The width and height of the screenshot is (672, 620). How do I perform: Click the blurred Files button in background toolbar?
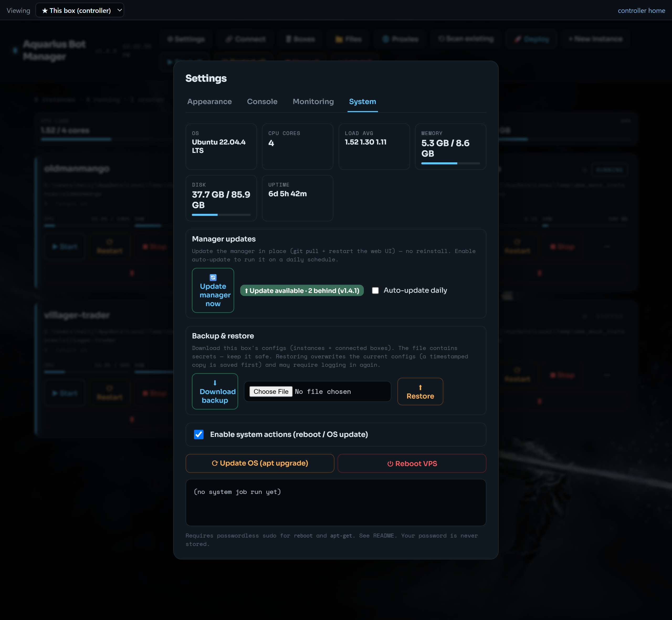tap(349, 39)
